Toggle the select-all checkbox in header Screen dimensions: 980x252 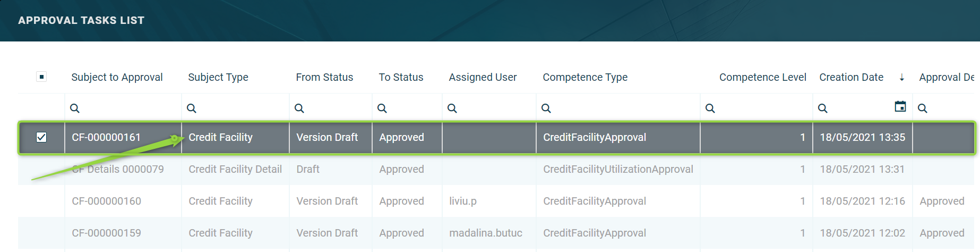[41, 77]
